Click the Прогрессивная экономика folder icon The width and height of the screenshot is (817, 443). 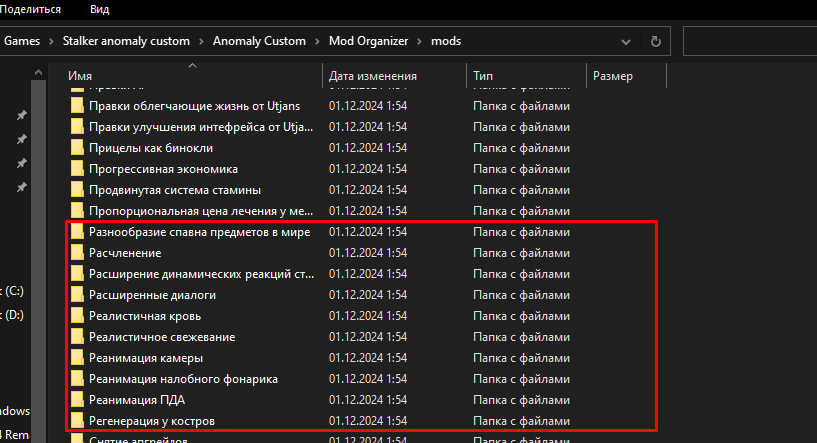coord(77,169)
